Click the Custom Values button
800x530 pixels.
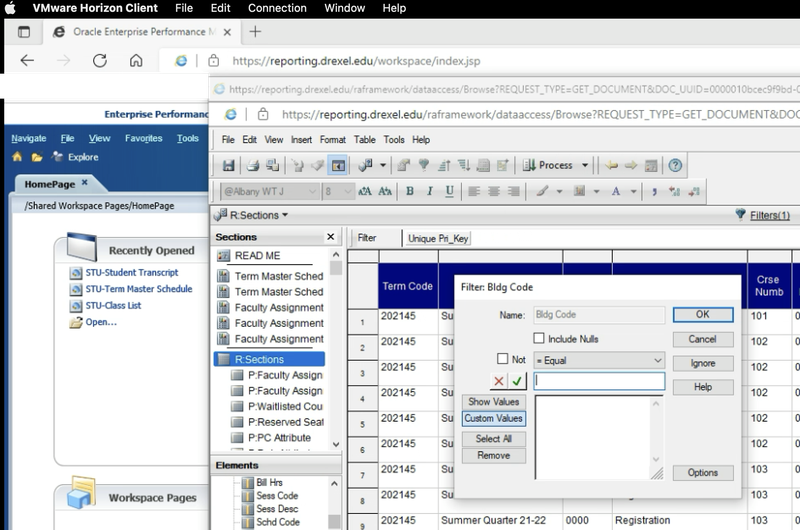click(x=493, y=418)
